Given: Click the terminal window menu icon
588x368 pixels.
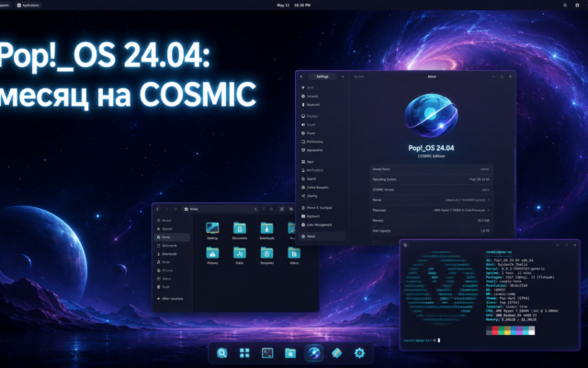Looking at the screenshot, I should coord(405,246).
